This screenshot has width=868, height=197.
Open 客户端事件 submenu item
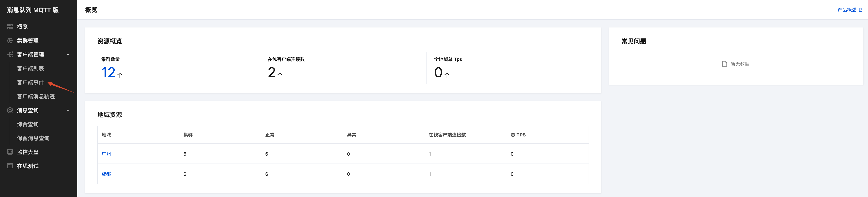(31, 83)
